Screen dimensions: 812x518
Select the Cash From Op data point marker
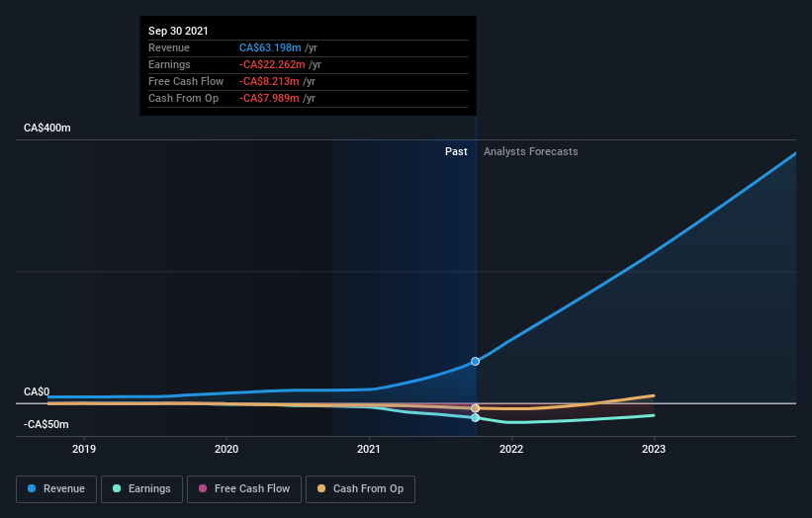point(475,408)
